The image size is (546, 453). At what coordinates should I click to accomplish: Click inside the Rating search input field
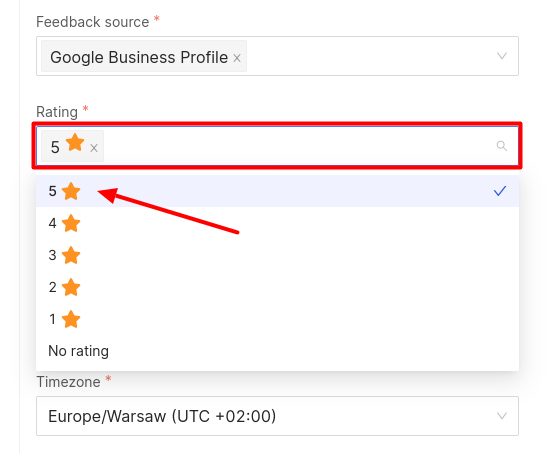[298, 146]
